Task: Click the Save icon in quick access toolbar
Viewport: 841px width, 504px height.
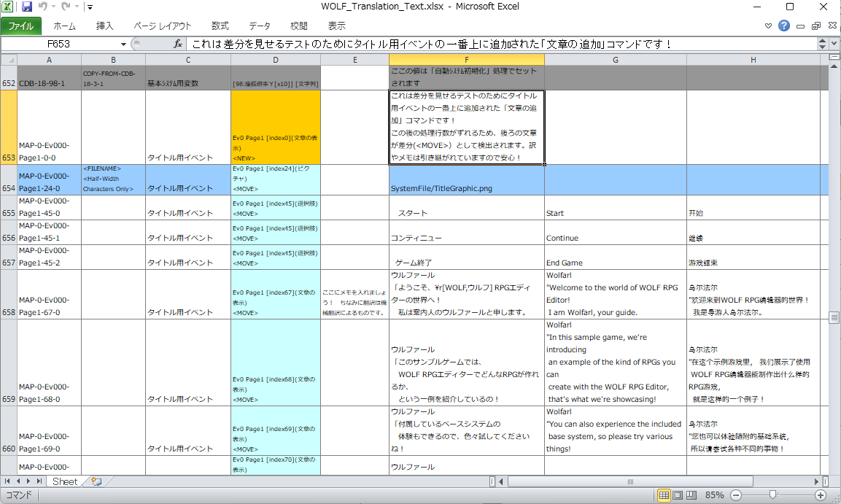Action: pos(27,7)
